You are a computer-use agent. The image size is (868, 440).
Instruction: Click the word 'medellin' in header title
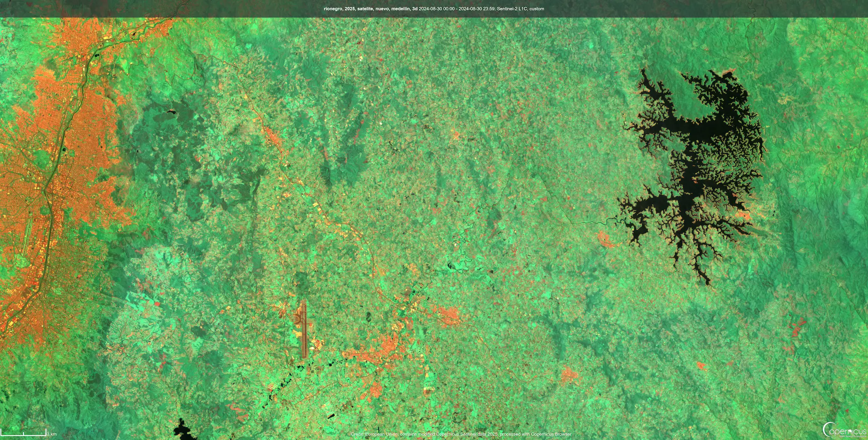click(400, 9)
